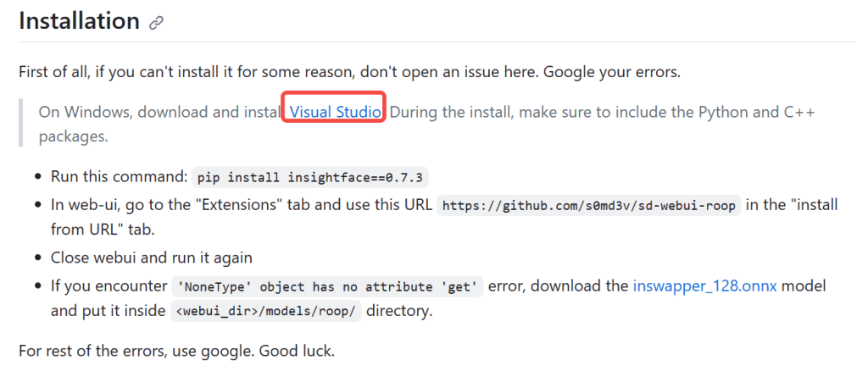This screenshot has width=868, height=377.
Task: Click the anchor link icon beside Installation
Action: (x=156, y=24)
